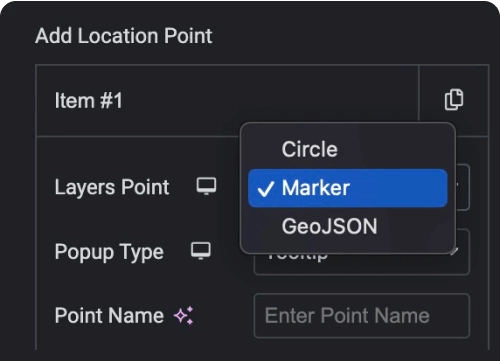500x361 pixels.
Task: Collapse the Item #1 repeater header
Action: 227,101
